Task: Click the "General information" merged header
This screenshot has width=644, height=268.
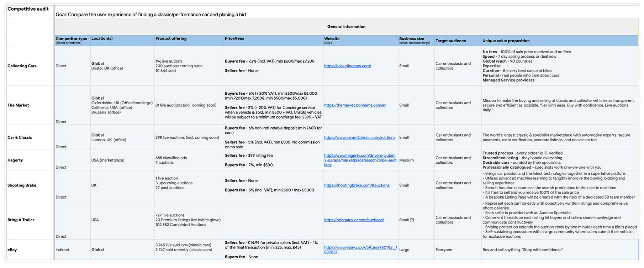Action: click(x=346, y=27)
